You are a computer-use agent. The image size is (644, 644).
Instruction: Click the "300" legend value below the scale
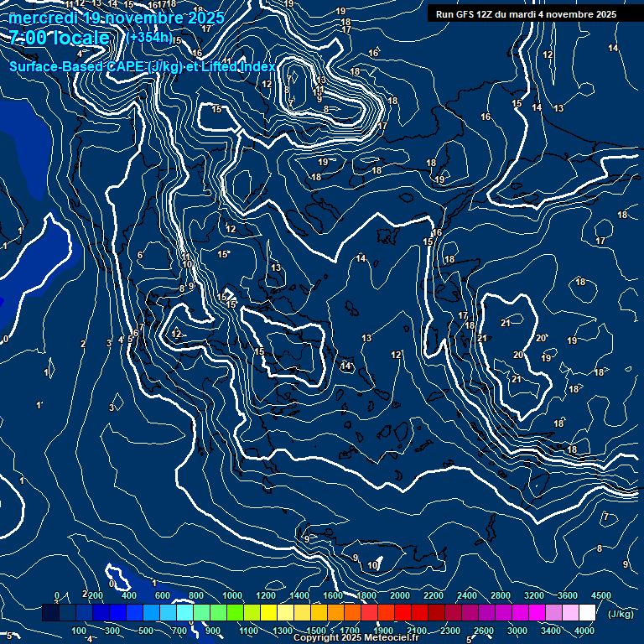pos(112,631)
